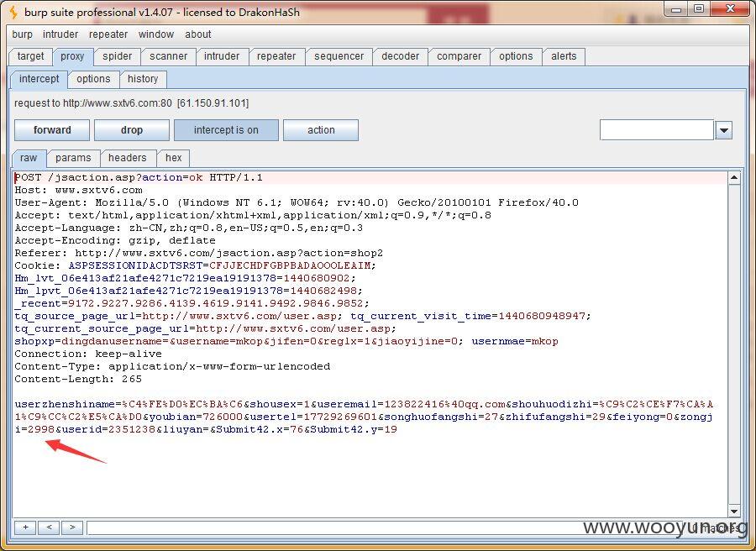Click the plus search options button

pos(25,527)
